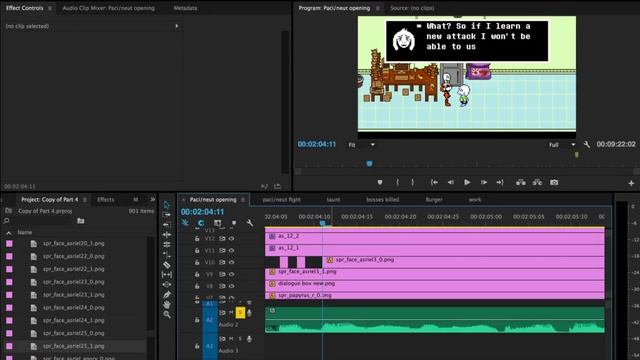Viewport: 640px width, 360px height.
Task: Open Effect Controls panel menu
Action: [x=50, y=8]
